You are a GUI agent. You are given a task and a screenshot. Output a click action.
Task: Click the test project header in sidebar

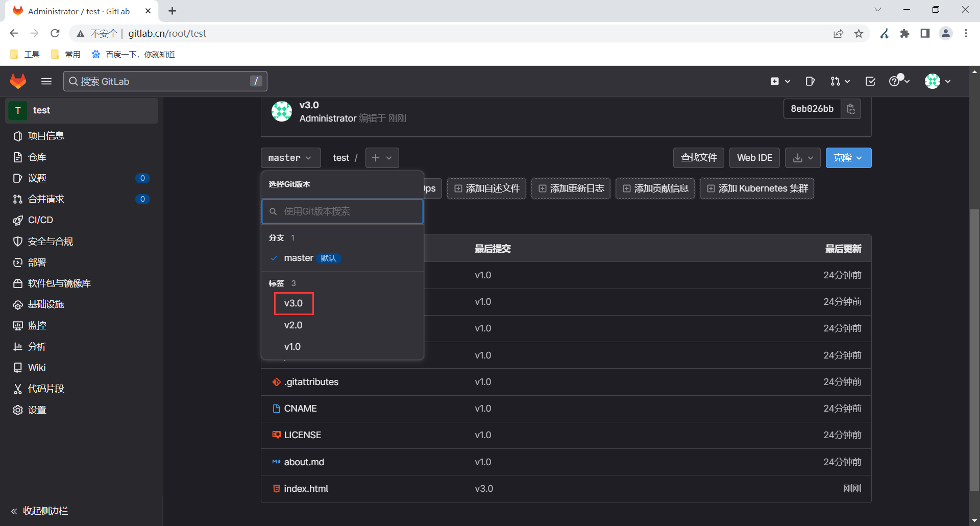click(82, 110)
